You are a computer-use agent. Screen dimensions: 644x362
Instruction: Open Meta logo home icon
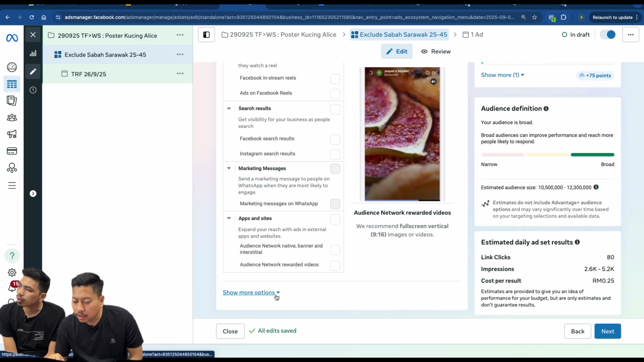[12, 38]
